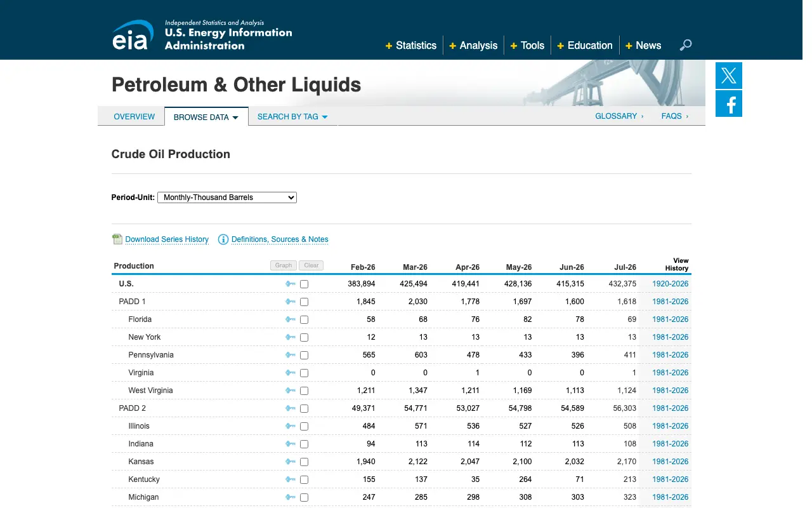Click the key icon in Illinois row
This screenshot has height=508, width=812.
tap(291, 426)
